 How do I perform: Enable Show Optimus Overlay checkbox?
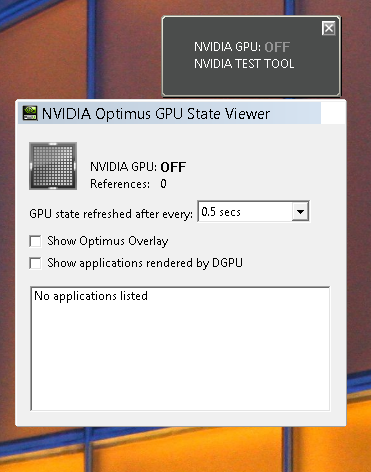[35, 241]
